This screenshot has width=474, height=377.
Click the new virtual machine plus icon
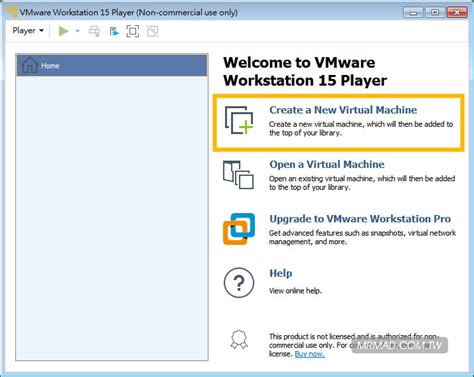click(239, 120)
